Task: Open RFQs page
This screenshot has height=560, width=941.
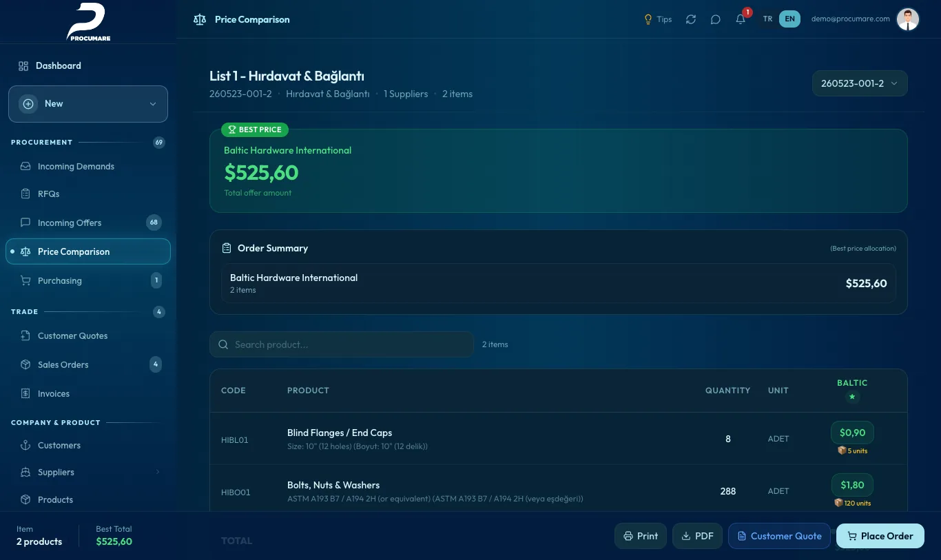Action: [88, 194]
